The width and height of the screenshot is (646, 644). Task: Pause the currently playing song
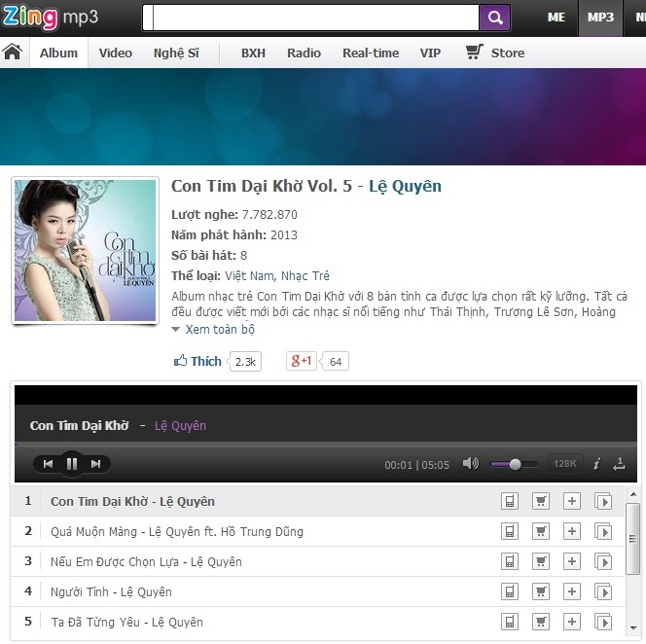(x=71, y=464)
